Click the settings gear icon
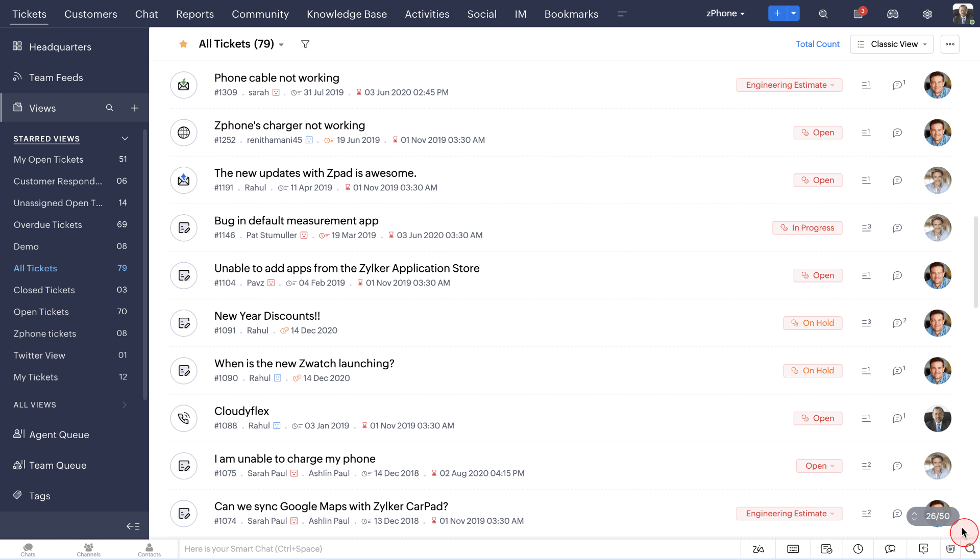The width and height of the screenshot is (980, 560). coord(927,13)
